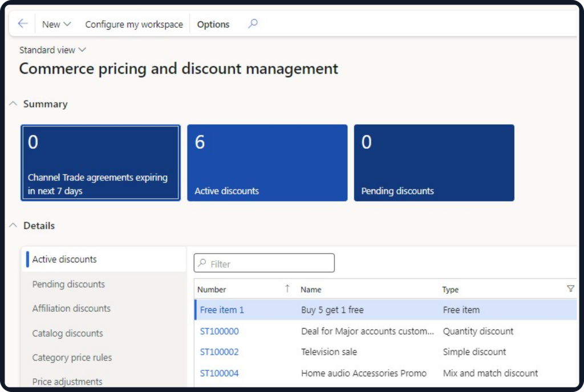This screenshot has width=584, height=392.
Task: Open the New dropdown menu
Action: coord(56,24)
